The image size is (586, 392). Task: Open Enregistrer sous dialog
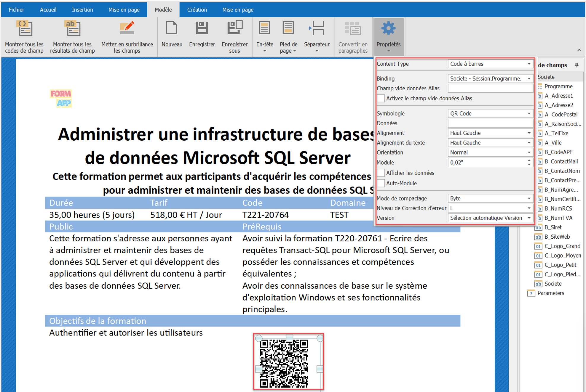234,37
